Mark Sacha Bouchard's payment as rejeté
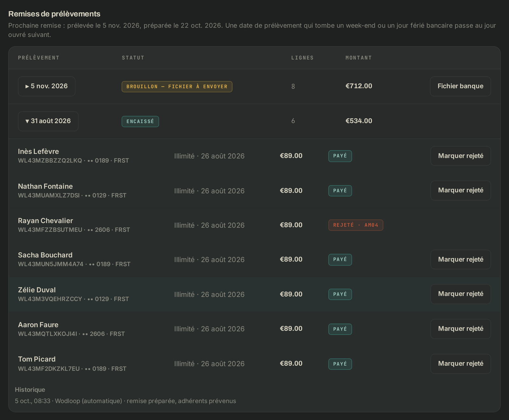 [461, 259]
